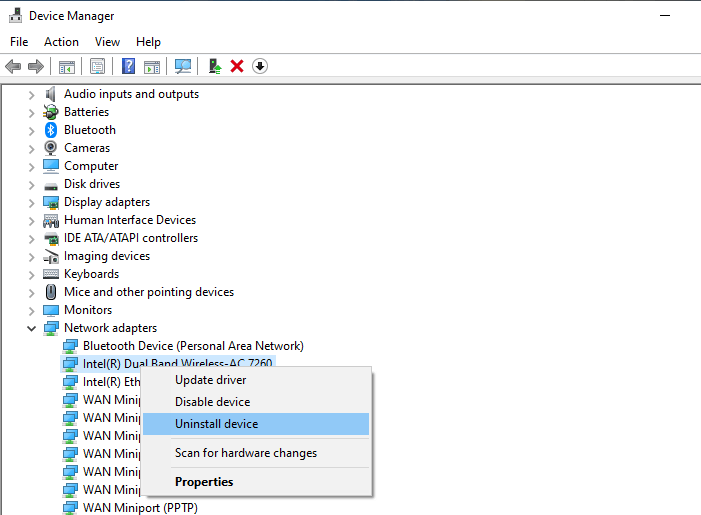Screen dimensions: 701x515
Task: Click the Device Manager title bar icon
Action: (16, 15)
